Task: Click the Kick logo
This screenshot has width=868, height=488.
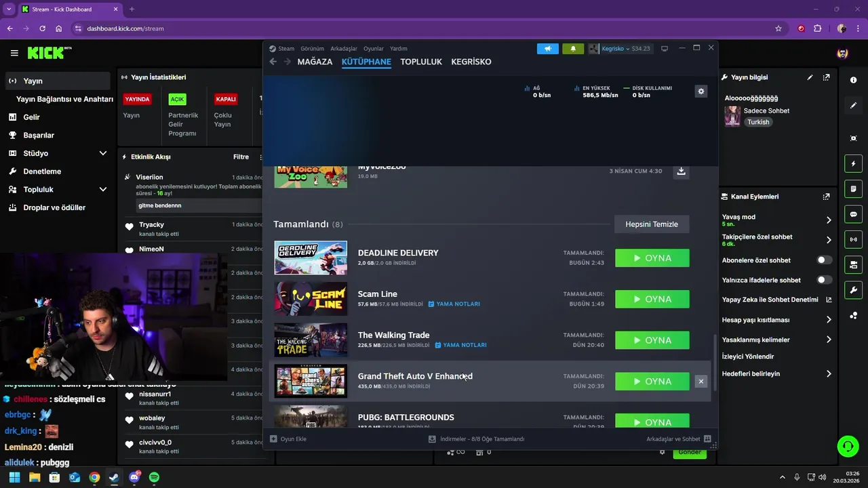Action: click(49, 53)
